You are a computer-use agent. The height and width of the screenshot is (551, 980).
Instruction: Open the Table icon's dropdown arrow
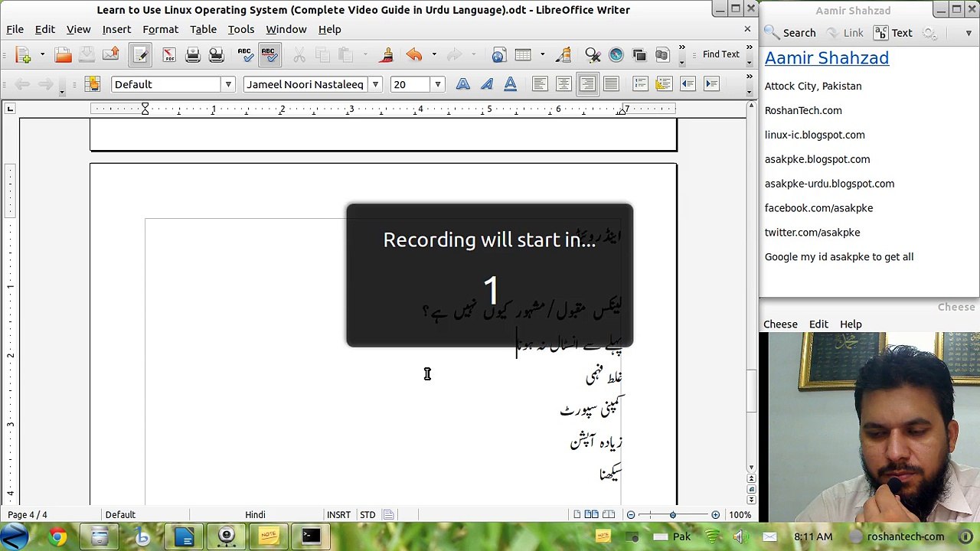[542, 55]
